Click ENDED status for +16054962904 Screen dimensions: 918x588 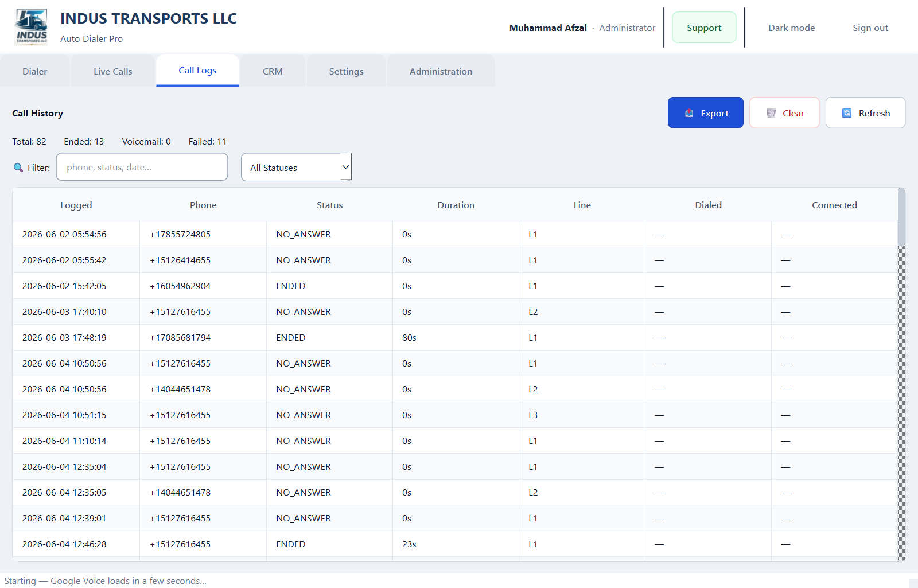coord(290,286)
